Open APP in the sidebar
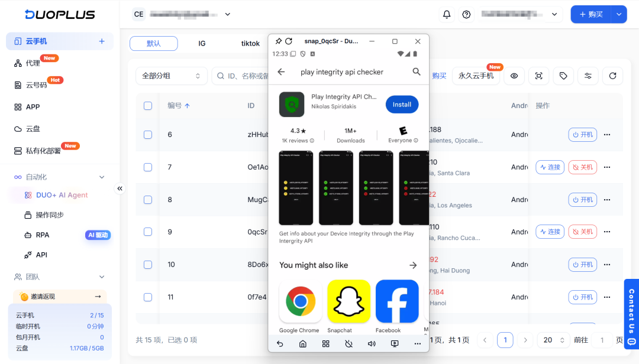This screenshot has width=639, height=364. pyautogui.click(x=33, y=107)
